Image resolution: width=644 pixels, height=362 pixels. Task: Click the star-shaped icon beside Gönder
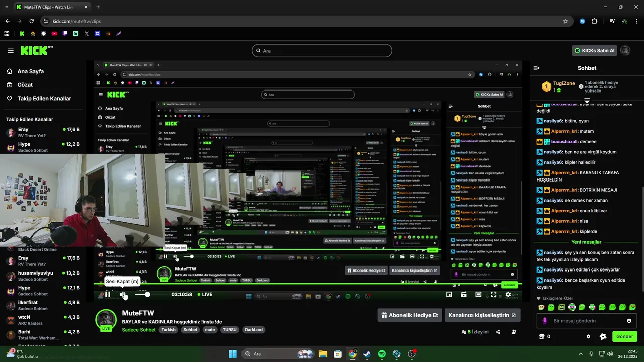click(603, 336)
